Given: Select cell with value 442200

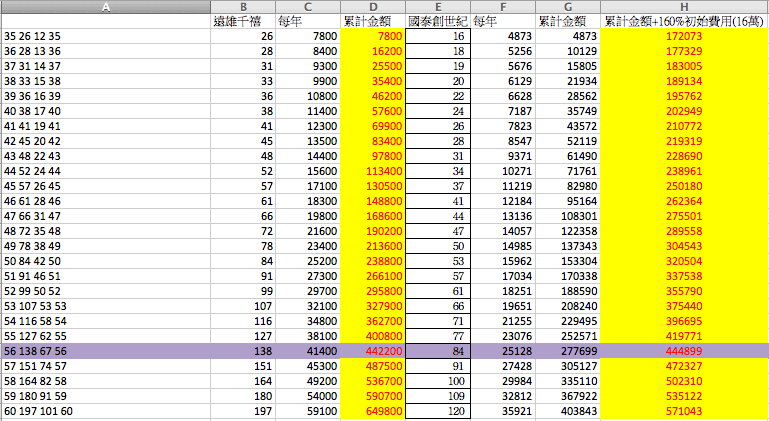Looking at the screenshot, I should (373, 351).
